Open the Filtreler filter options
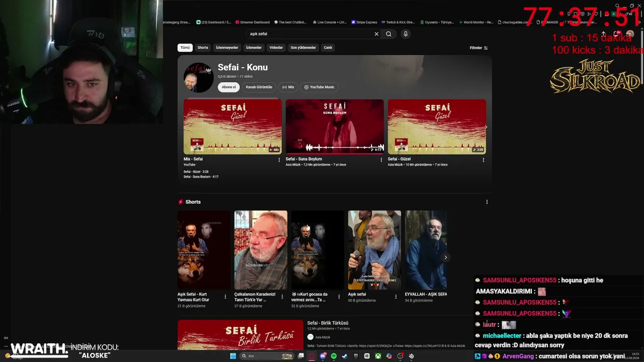The height and width of the screenshot is (362, 644). point(479,48)
